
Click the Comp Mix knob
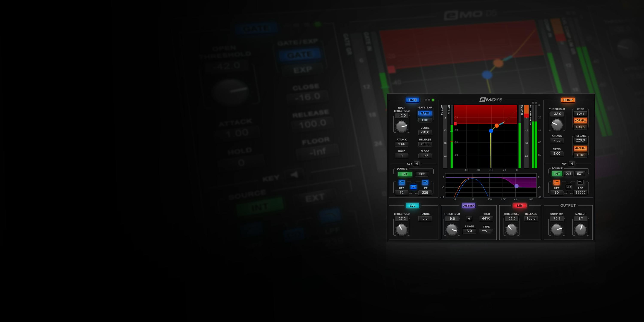[x=557, y=230]
